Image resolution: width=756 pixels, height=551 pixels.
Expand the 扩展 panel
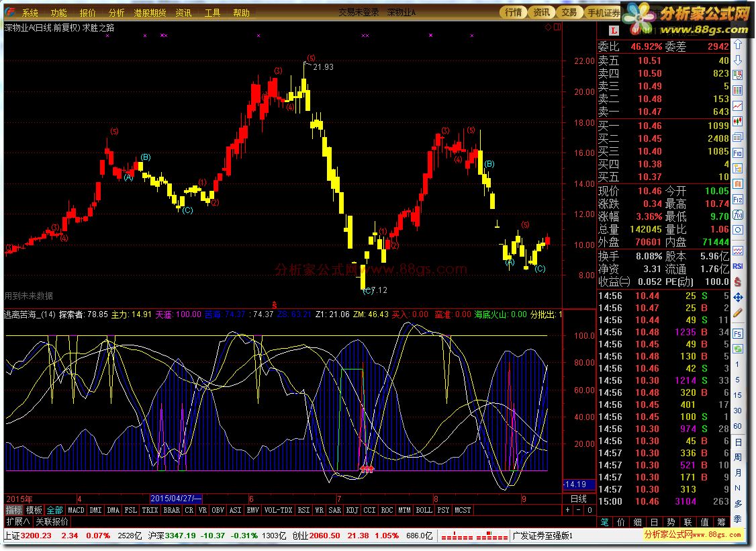pyautogui.click(x=18, y=521)
